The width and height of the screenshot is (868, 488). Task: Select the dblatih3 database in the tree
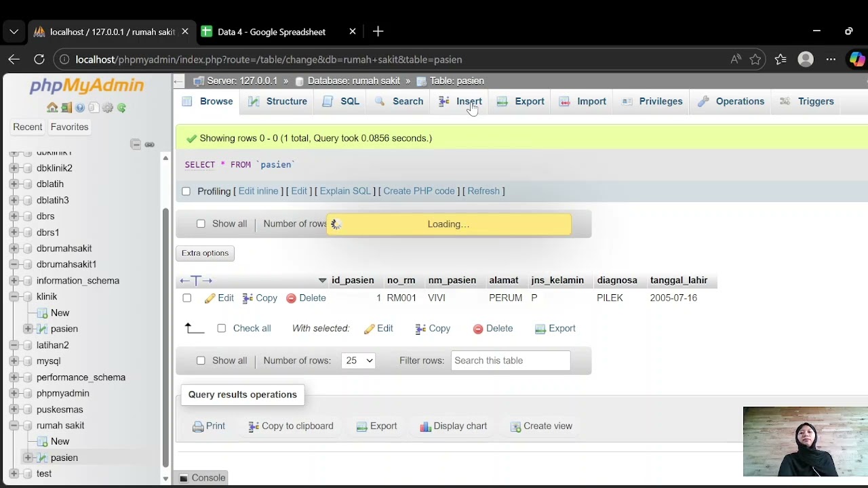53,201
